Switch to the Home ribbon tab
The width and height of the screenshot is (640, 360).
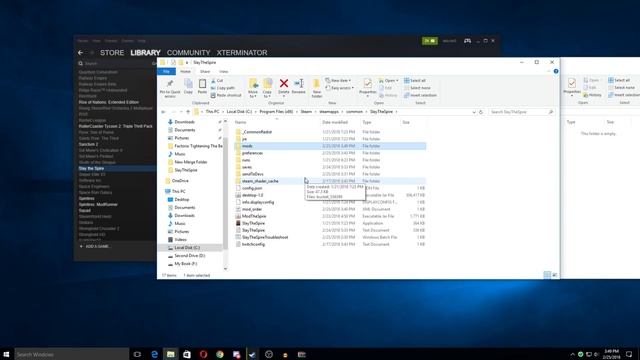[x=185, y=71]
